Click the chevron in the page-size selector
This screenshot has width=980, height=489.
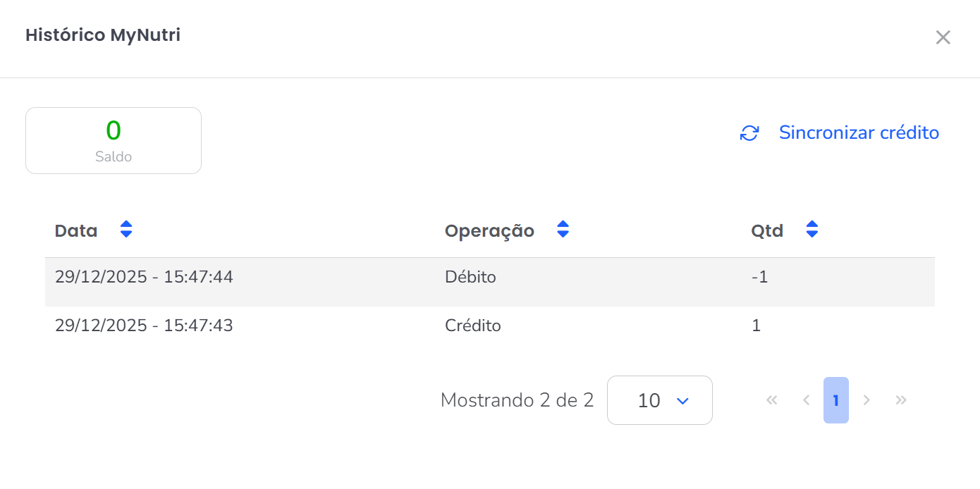coord(682,400)
